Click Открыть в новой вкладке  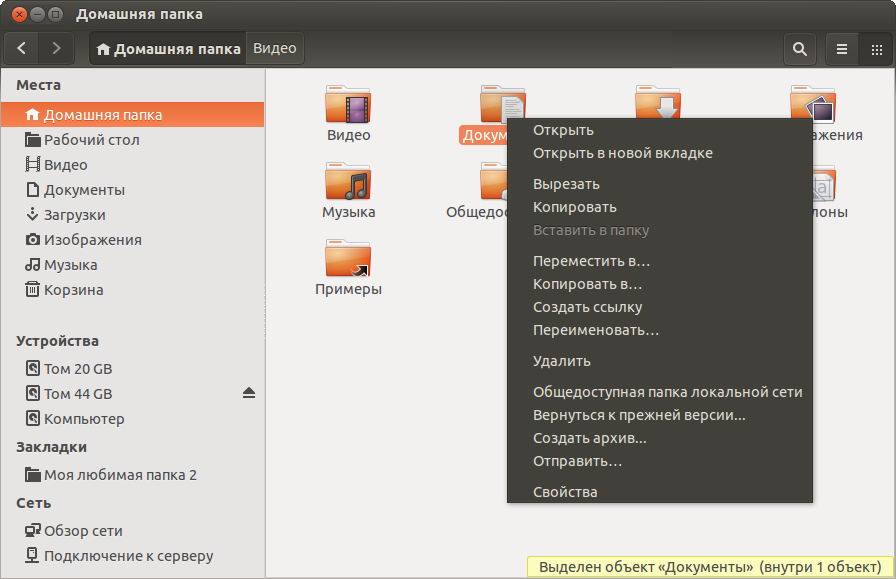click(x=623, y=153)
